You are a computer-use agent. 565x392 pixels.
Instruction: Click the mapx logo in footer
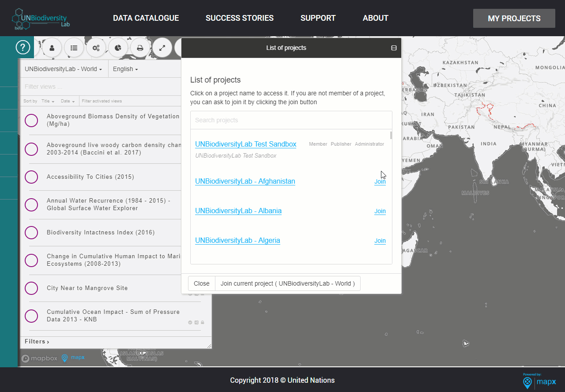(539, 381)
